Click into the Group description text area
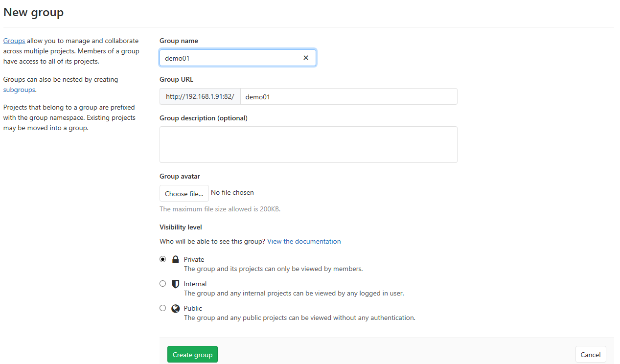 [308, 144]
